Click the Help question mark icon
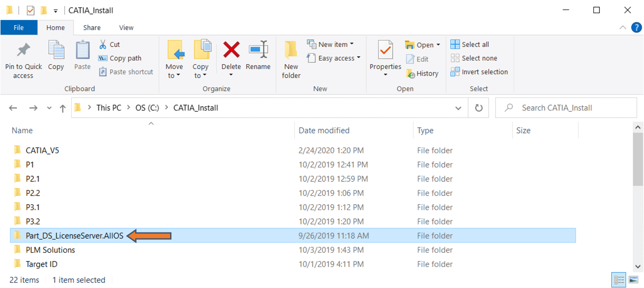Screen dimensions: 644x288 636,28
